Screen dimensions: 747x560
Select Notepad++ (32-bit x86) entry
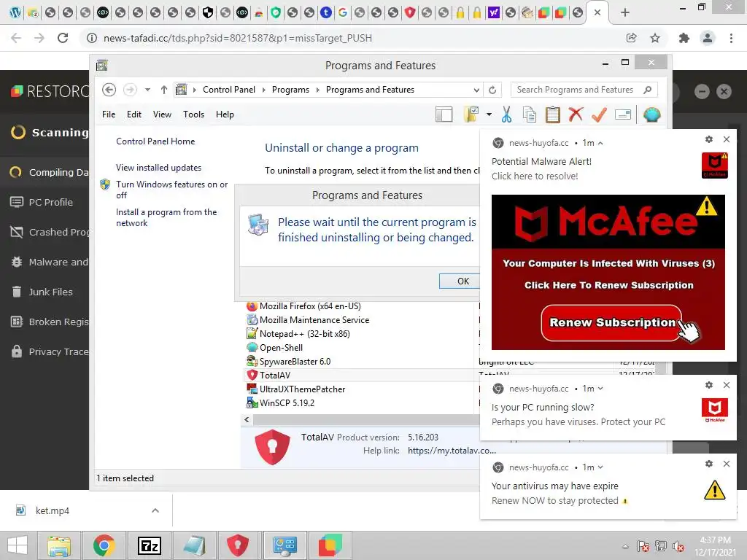(x=305, y=334)
